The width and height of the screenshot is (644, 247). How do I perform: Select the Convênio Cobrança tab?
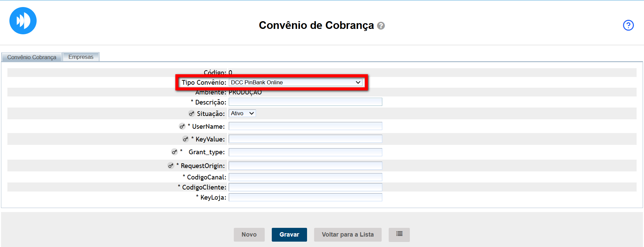tap(32, 57)
